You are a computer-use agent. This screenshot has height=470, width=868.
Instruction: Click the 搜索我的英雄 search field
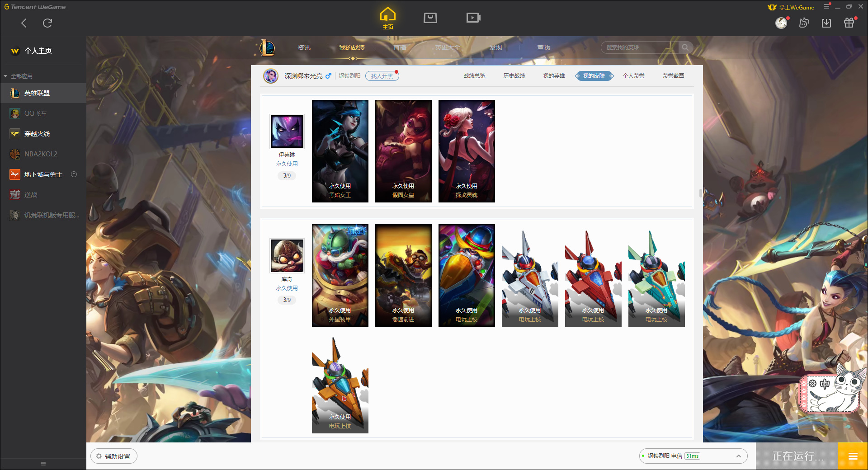click(x=640, y=47)
